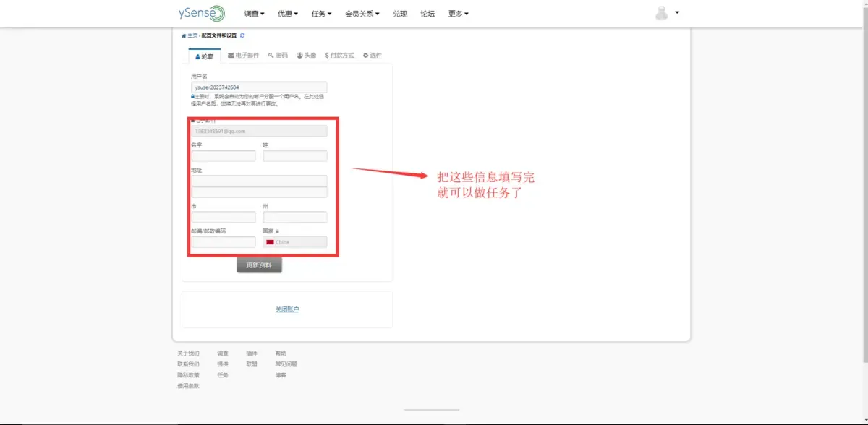Expand the 会员关系 dropdown menu
Viewport: 868px width, 425px height.
point(362,14)
